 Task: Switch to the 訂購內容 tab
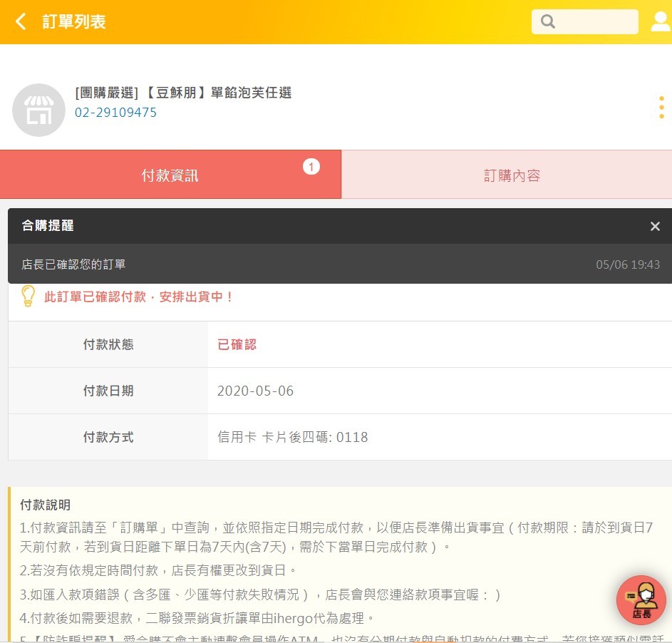(x=507, y=175)
